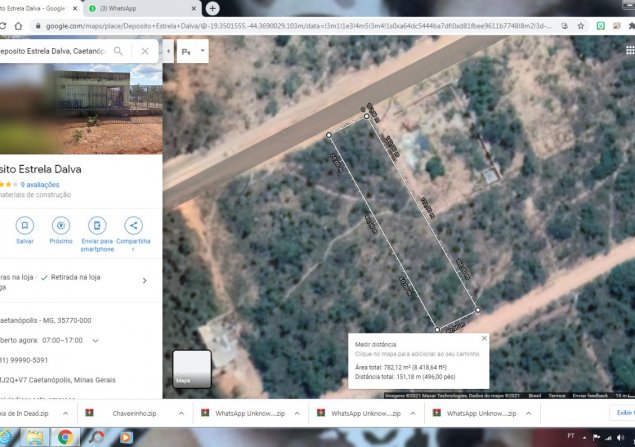Switch to the WhatsApp browser tab
This screenshot has width=635, height=447.
click(x=150, y=8)
